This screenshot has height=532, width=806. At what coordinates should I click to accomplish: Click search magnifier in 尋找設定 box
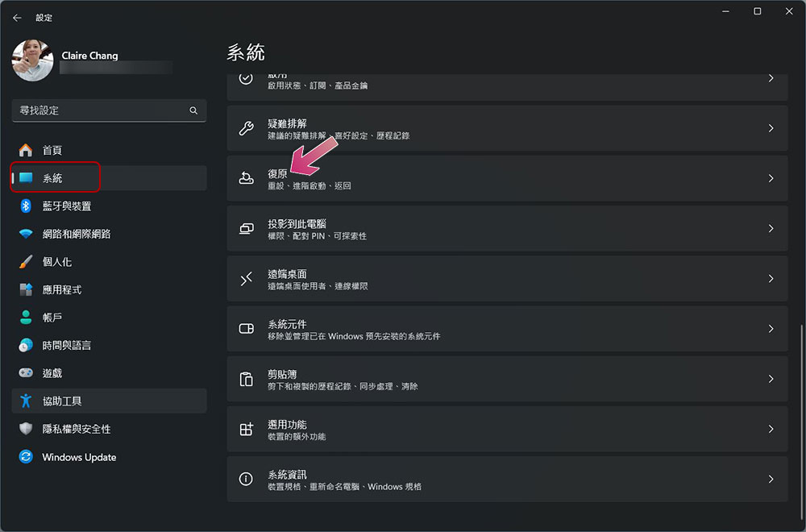tap(193, 110)
